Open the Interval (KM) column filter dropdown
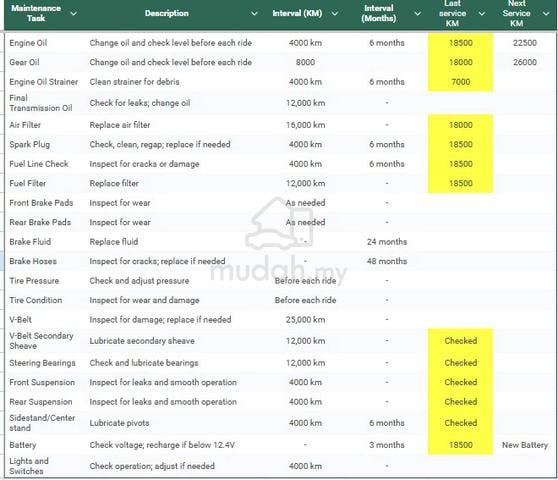Image resolution: width=558 pixels, height=480 pixels. pos(335,14)
